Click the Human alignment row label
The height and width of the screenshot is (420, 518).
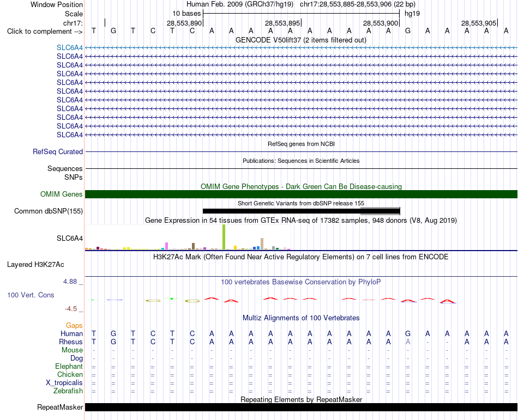pos(71,333)
